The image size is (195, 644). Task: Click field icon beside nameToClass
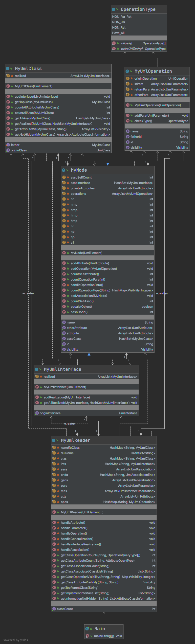pos(54,447)
